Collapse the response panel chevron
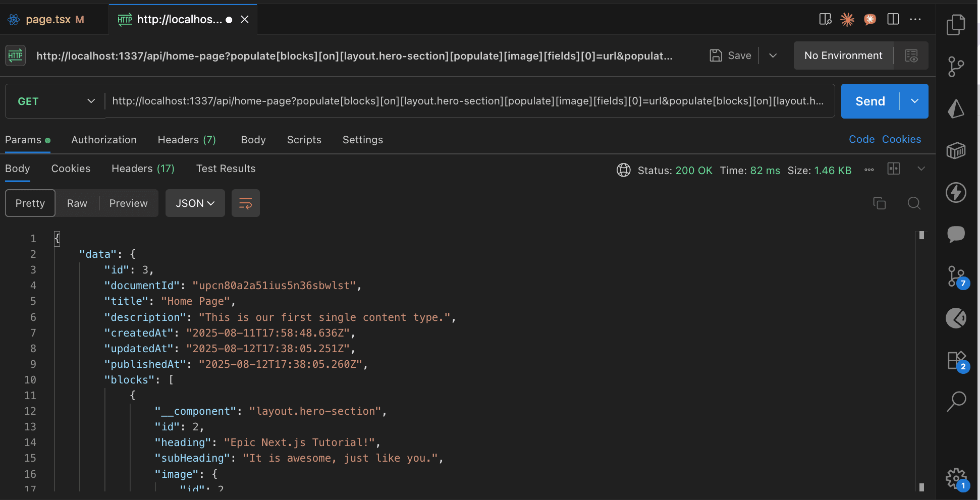 (921, 169)
